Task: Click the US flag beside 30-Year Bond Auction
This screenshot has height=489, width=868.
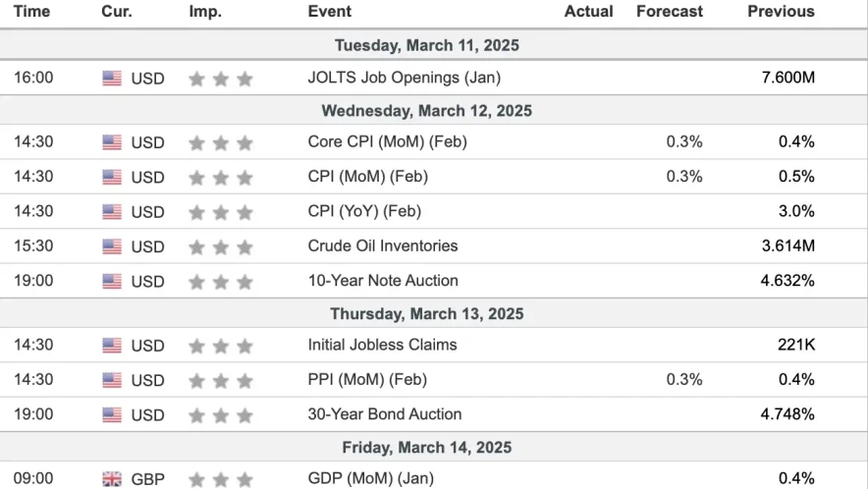Action: tap(112, 415)
